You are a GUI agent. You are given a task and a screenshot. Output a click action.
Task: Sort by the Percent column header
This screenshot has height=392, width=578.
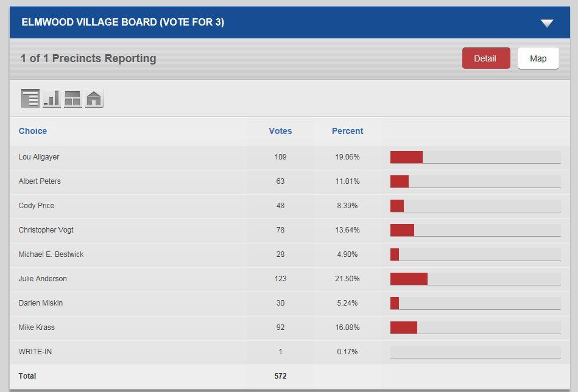pos(347,131)
